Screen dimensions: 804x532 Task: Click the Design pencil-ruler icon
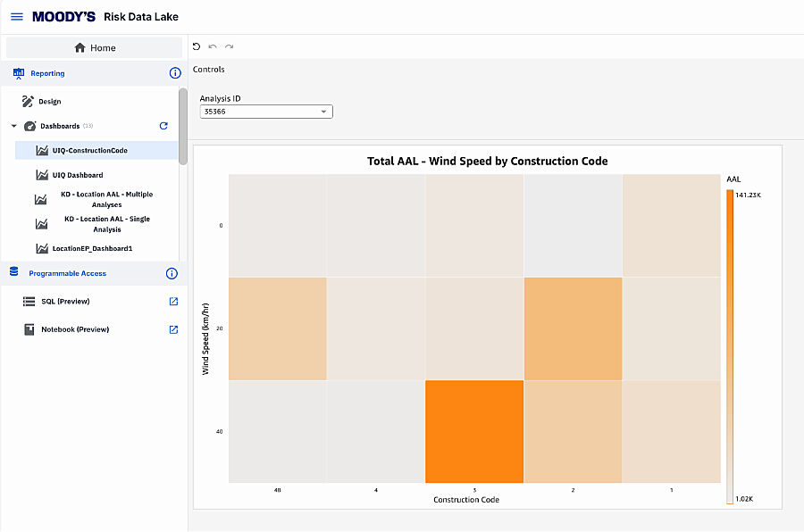click(28, 102)
